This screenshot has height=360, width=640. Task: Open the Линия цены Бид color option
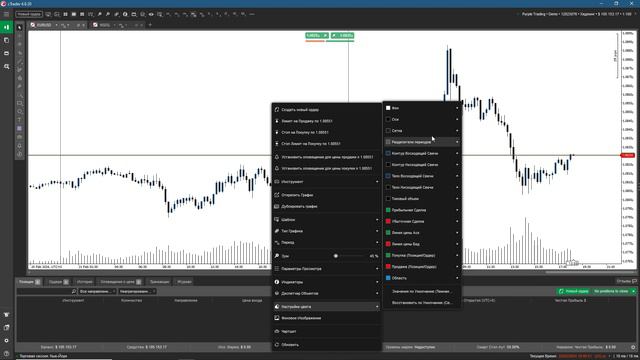(x=422, y=244)
